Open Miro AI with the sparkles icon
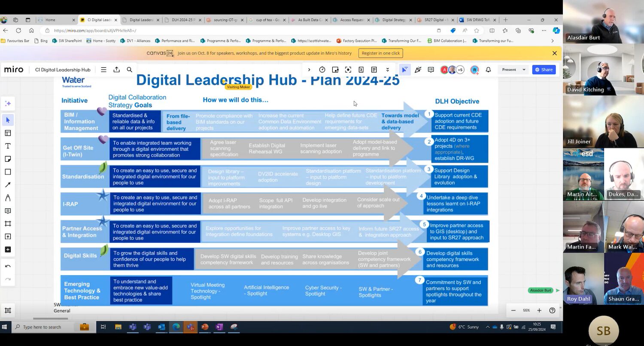Screen dimensions: 644x346 pyautogui.click(x=8, y=104)
